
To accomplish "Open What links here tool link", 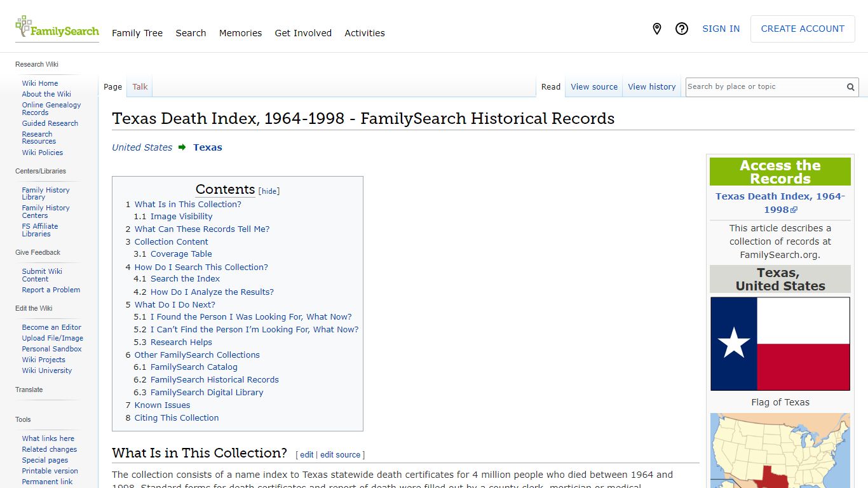I will 48,438.
